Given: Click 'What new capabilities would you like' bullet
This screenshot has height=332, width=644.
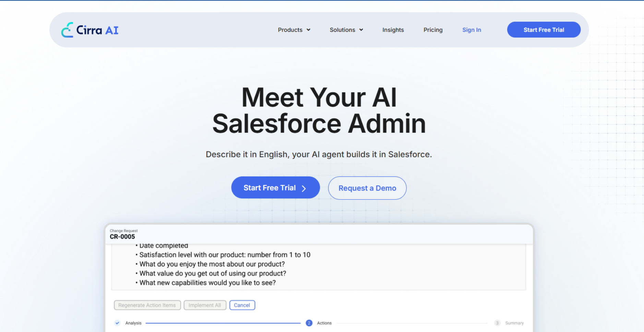Looking at the screenshot, I should (x=206, y=283).
